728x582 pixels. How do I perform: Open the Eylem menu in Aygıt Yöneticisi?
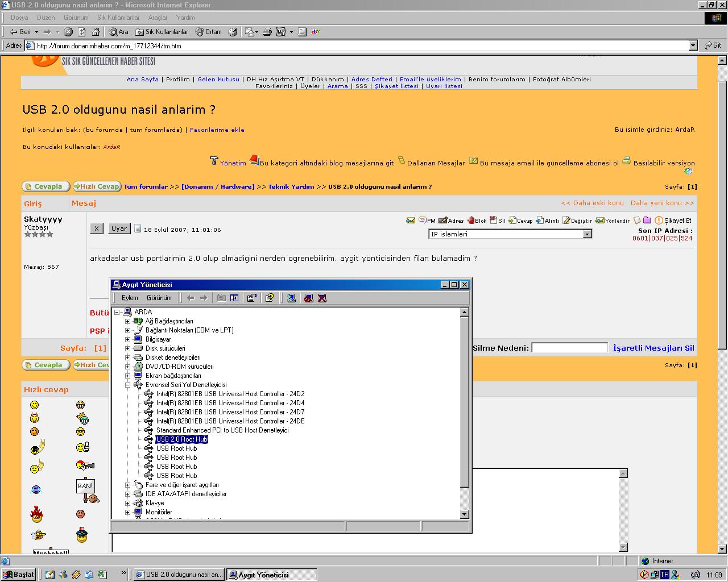(x=130, y=298)
